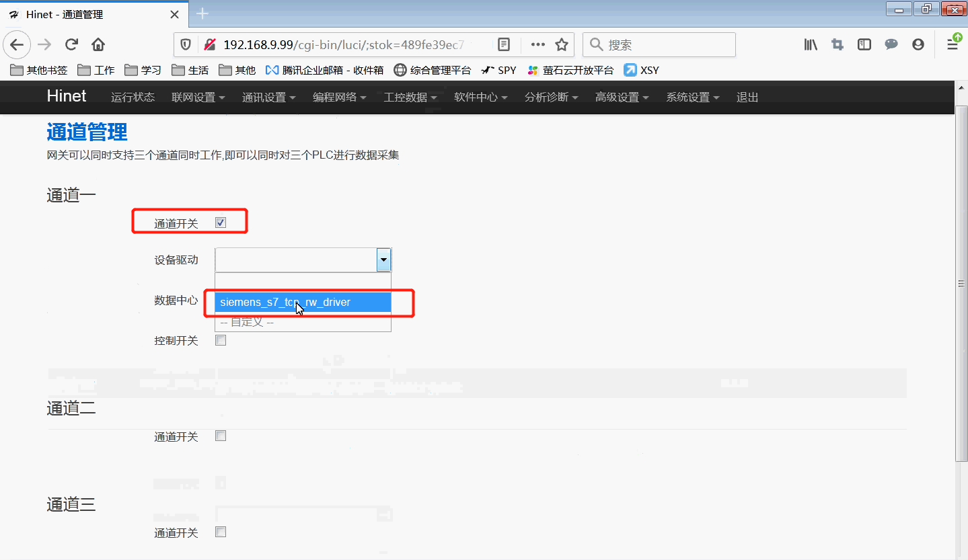Enable the 控制开关 checkbox

[221, 341]
